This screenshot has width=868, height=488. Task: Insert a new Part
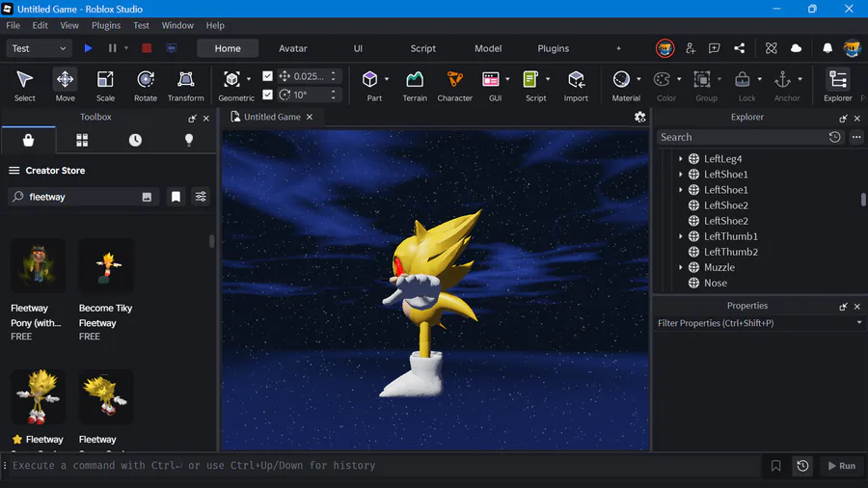tap(369, 80)
